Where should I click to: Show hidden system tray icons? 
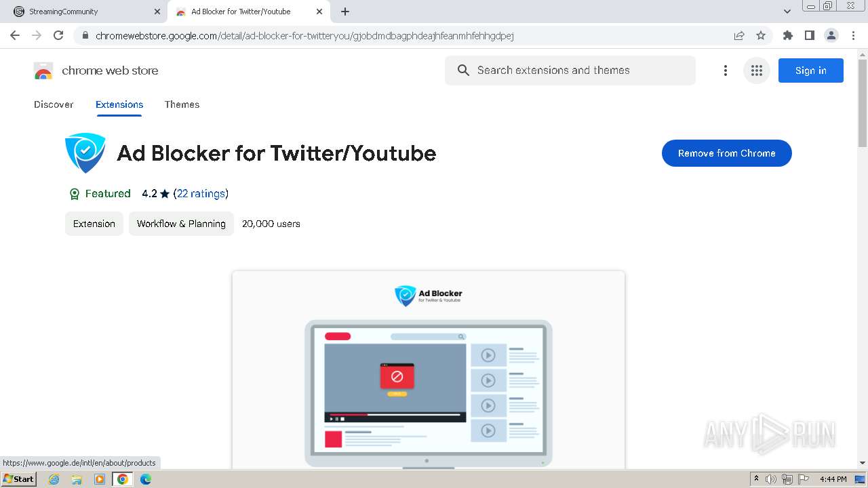click(756, 479)
